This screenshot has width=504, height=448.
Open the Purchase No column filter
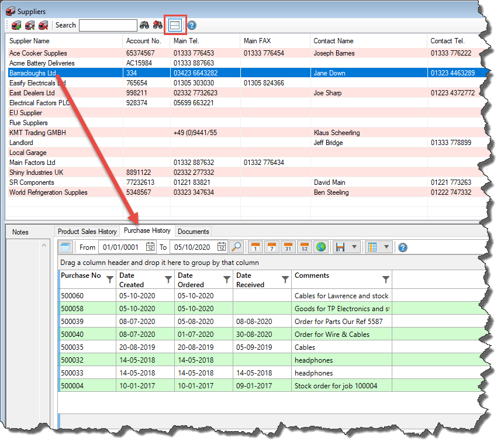(111, 280)
